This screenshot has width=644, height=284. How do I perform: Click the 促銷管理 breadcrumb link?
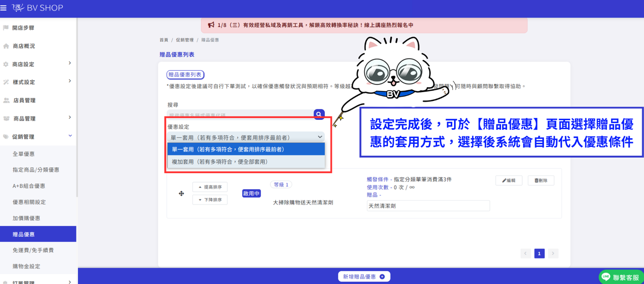pos(185,40)
